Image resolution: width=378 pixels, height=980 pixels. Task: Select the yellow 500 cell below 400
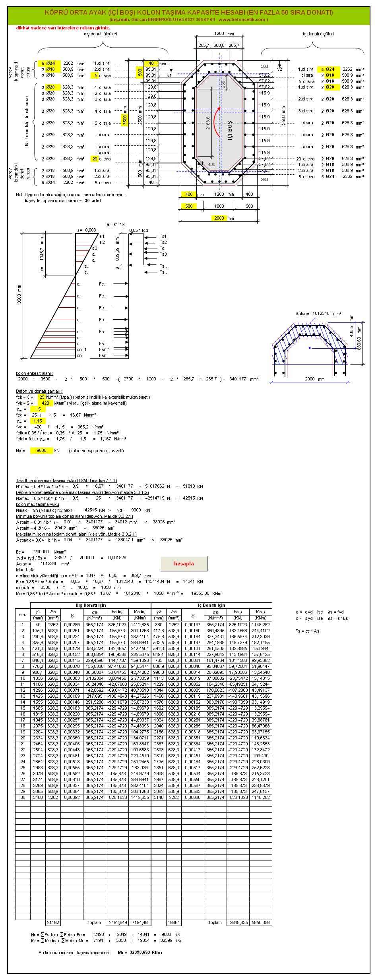[x=188, y=206]
